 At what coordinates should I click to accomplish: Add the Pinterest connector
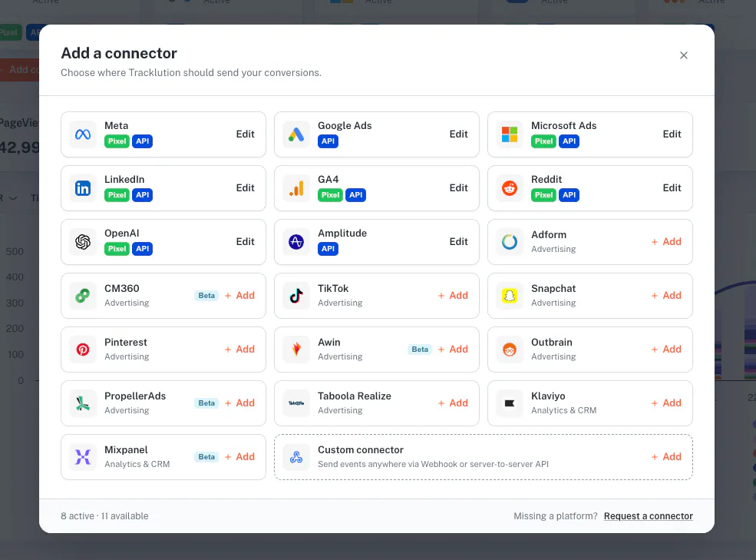coord(239,349)
